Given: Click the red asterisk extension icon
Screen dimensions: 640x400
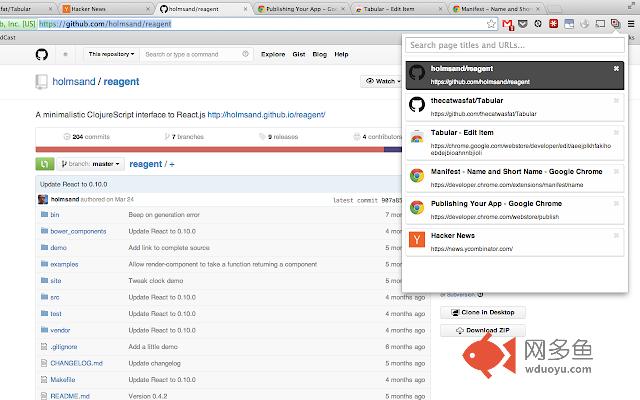Looking at the screenshot, I should click(x=553, y=24).
